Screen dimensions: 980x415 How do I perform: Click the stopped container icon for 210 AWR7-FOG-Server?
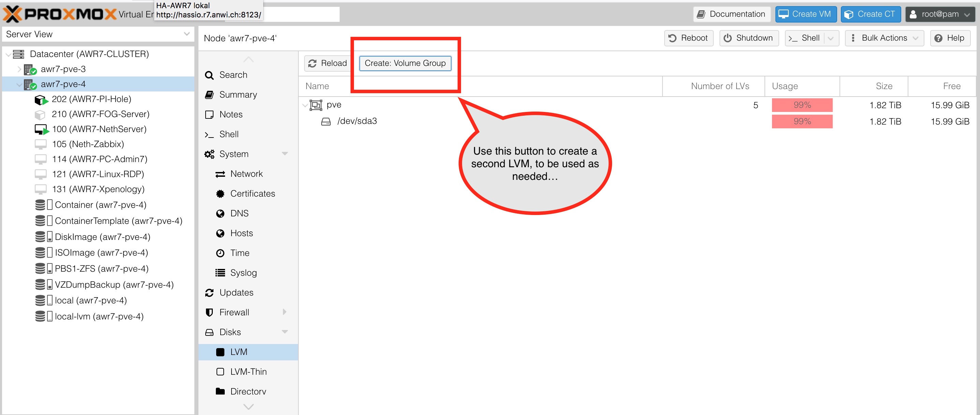pyautogui.click(x=40, y=114)
